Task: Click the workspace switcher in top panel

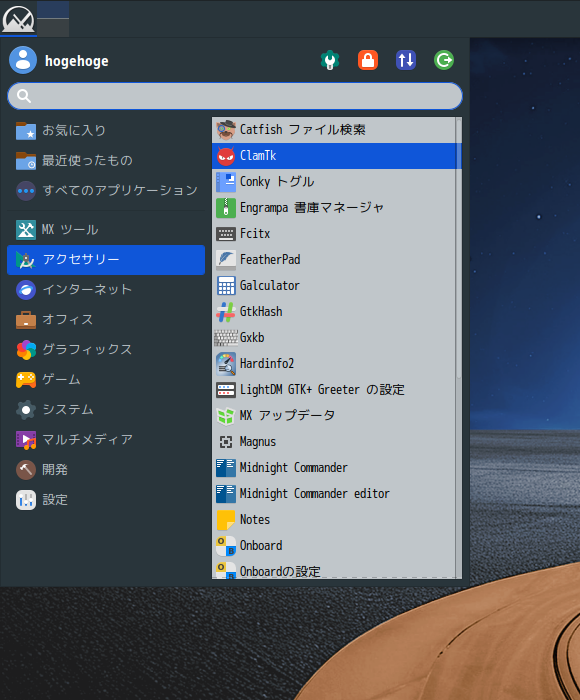Action: pos(53,19)
